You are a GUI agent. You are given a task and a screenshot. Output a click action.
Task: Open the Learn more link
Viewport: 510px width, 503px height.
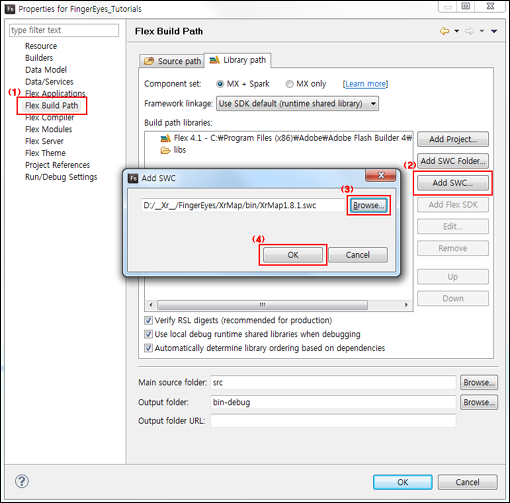[x=366, y=84]
